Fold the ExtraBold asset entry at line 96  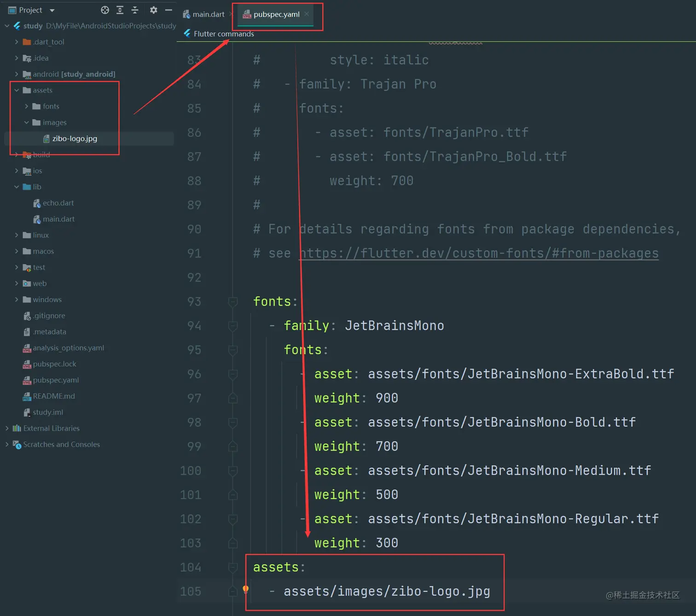(233, 374)
